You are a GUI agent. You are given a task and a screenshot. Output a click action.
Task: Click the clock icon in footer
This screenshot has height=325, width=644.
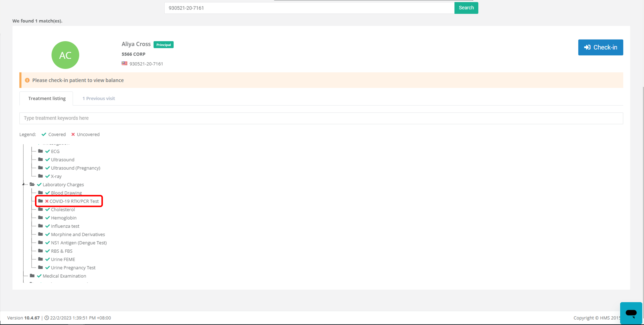pos(47,318)
